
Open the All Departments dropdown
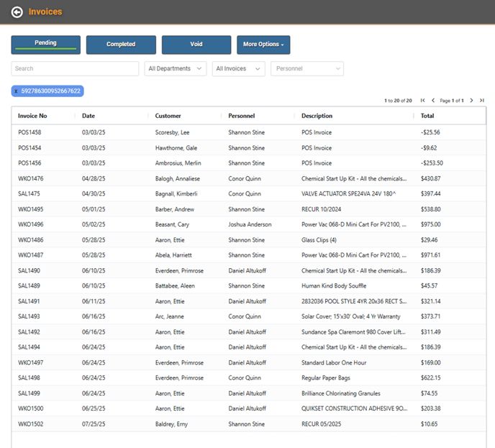click(176, 68)
